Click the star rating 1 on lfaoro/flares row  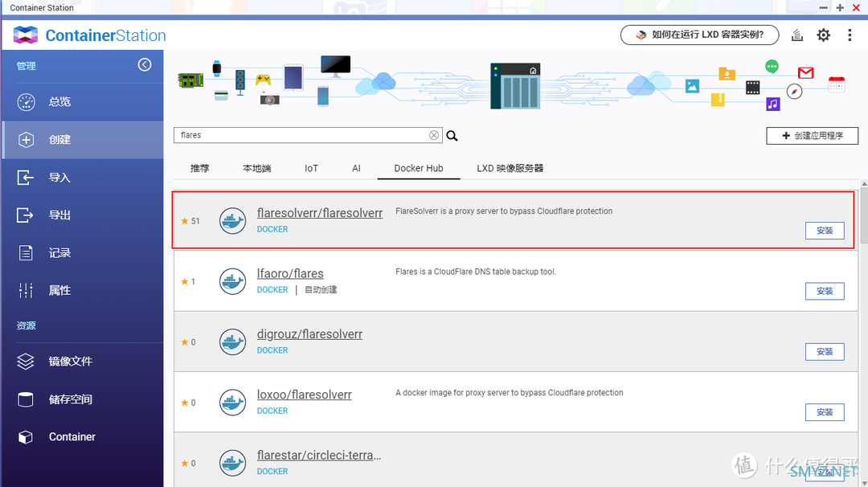pyautogui.click(x=188, y=282)
